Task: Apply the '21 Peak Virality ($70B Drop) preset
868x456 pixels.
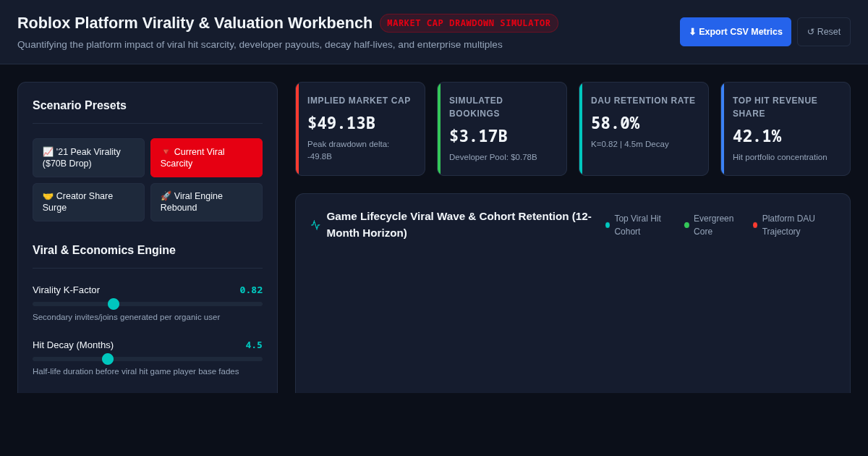Action: 88,158
